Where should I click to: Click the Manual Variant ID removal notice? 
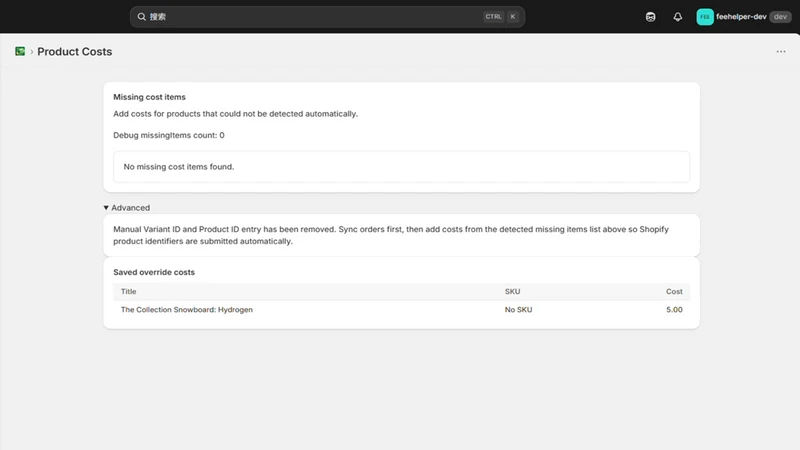pyautogui.click(x=391, y=235)
